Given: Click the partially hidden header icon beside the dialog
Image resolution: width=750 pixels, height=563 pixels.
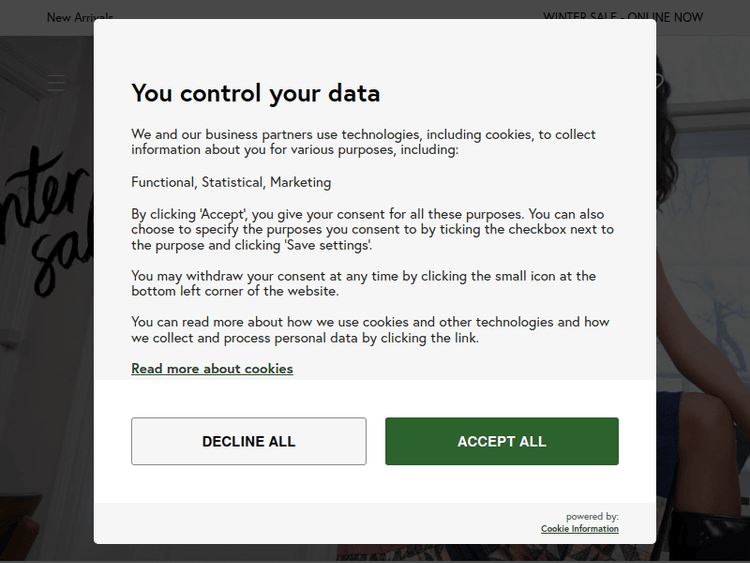Looking at the screenshot, I should [x=661, y=82].
